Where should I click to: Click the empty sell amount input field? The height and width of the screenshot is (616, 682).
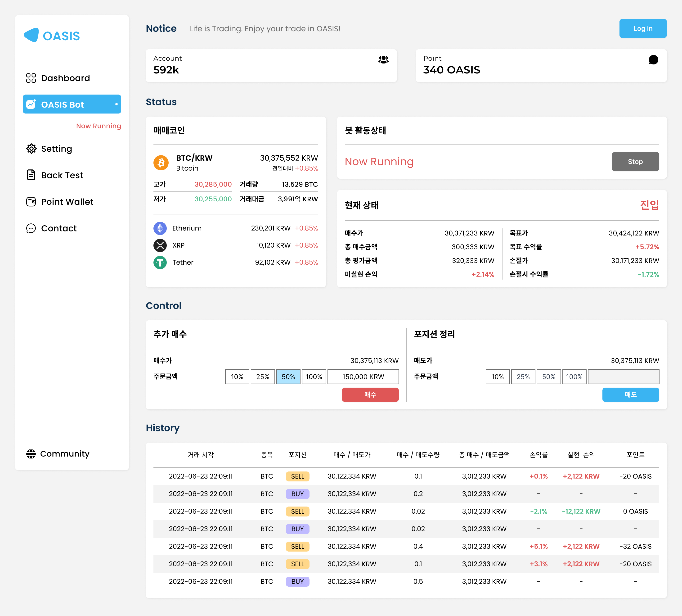(624, 377)
